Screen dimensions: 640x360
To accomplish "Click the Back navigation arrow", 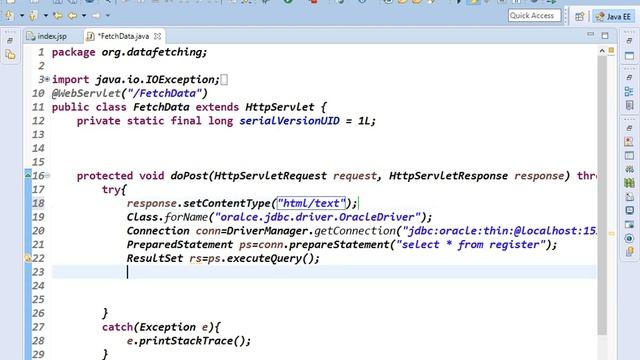I will (72, 16).
